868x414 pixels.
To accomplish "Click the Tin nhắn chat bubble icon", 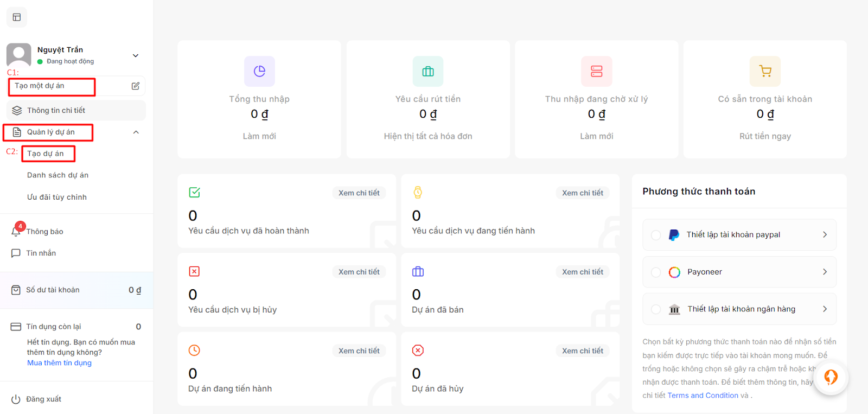I will point(16,253).
